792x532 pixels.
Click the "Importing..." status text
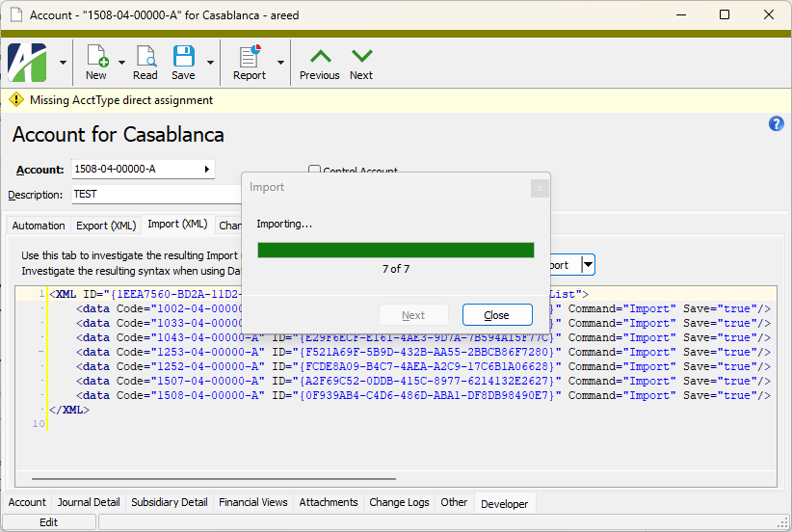point(284,224)
